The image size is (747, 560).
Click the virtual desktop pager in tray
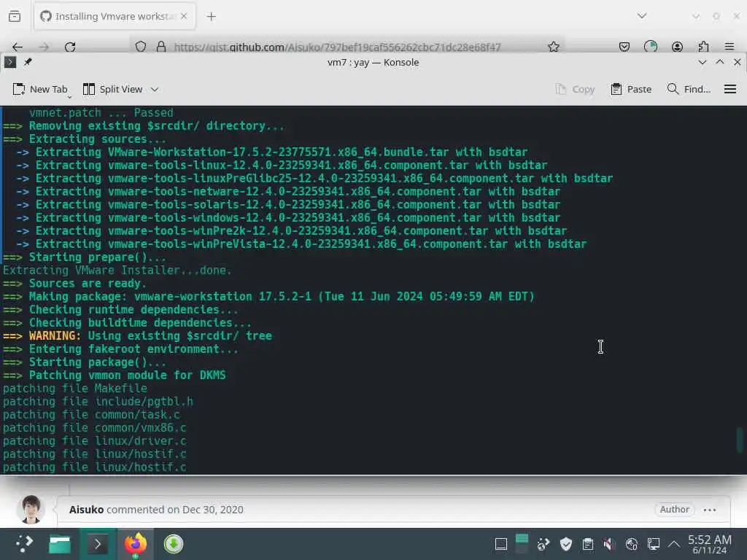click(x=522, y=544)
